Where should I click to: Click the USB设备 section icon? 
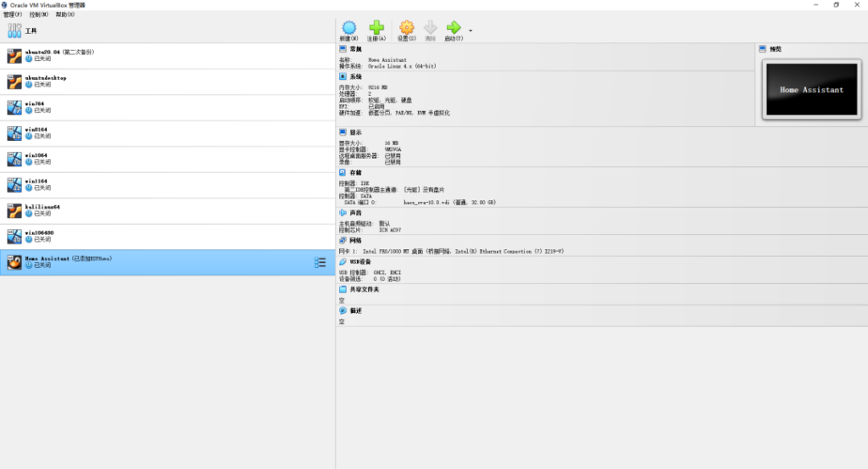point(342,261)
